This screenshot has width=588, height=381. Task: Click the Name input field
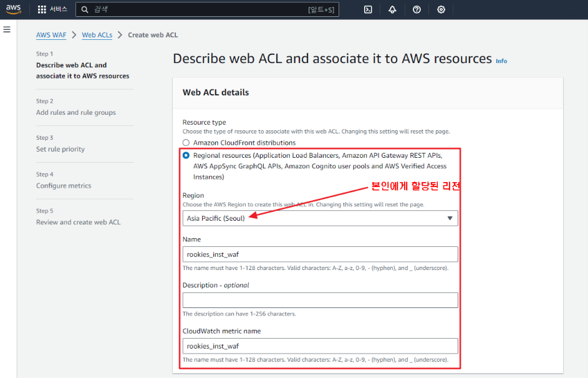click(320, 254)
